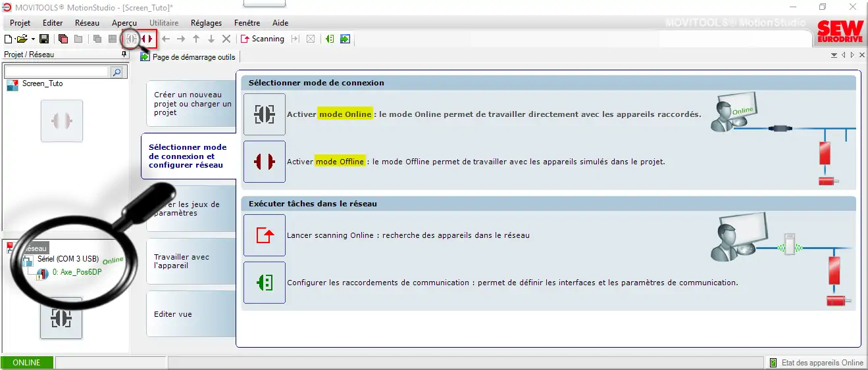Click the up arrow toolbar icon
Screen dimensions: 868x370
(196, 39)
